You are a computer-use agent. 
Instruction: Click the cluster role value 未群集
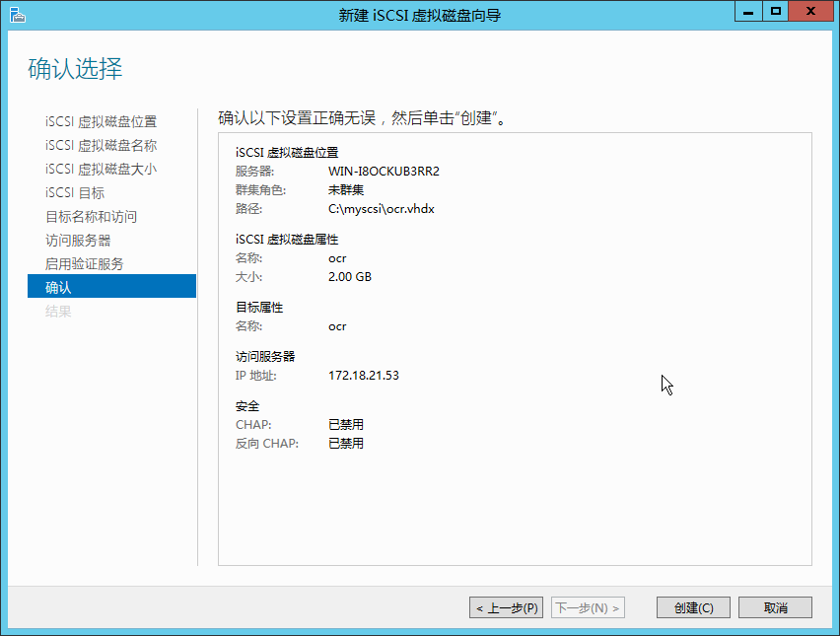click(346, 189)
